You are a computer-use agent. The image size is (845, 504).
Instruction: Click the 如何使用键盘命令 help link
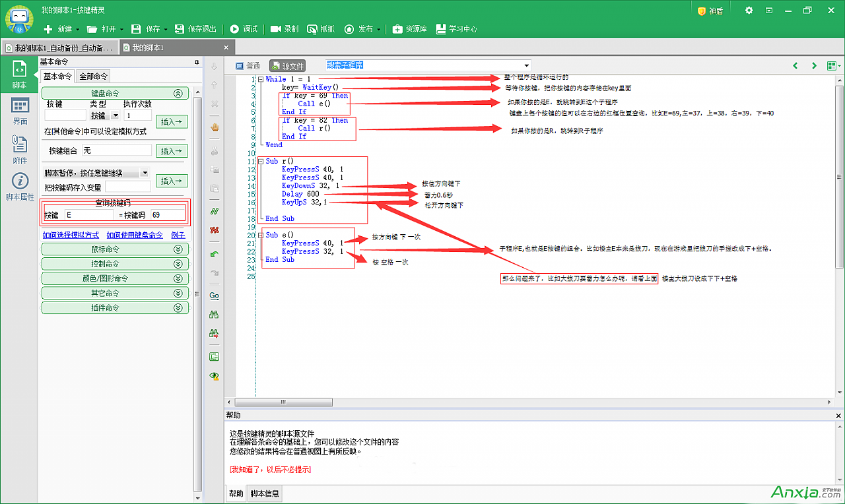[x=135, y=235]
